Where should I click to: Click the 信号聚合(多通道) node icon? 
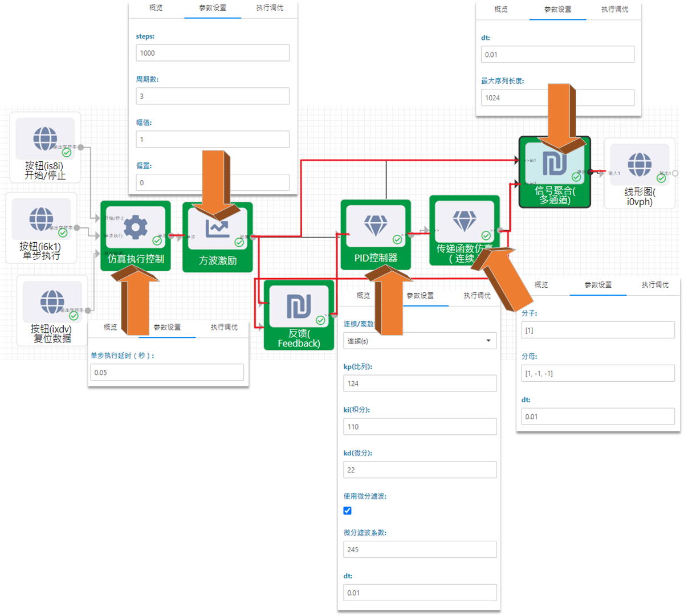point(554,164)
